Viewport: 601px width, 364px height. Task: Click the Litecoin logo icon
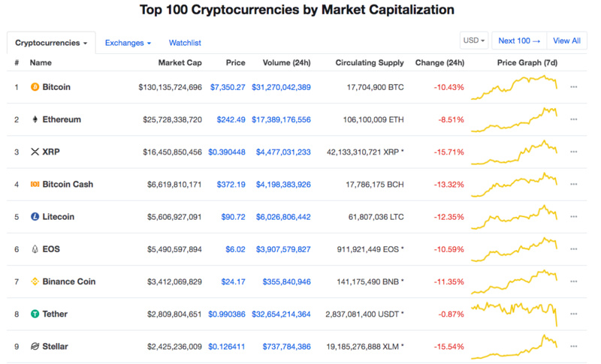[35, 217]
